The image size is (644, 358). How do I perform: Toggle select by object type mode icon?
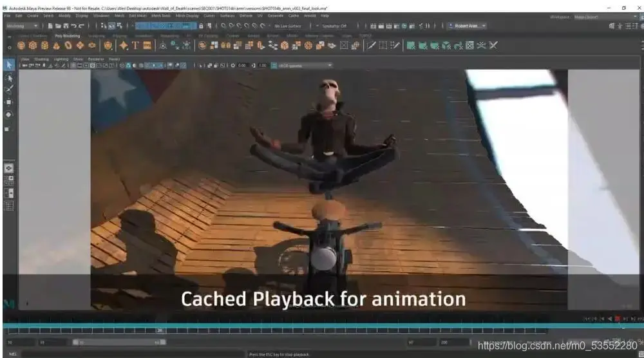click(111, 26)
